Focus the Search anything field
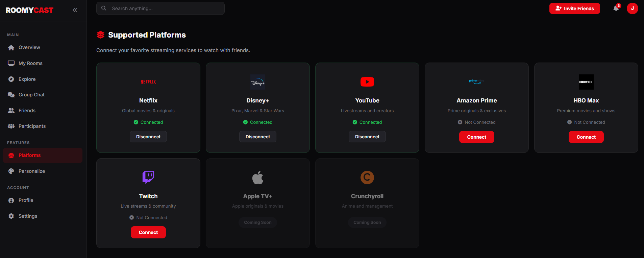The width and height of the screenshot is (644, 258). coord(160,8)
